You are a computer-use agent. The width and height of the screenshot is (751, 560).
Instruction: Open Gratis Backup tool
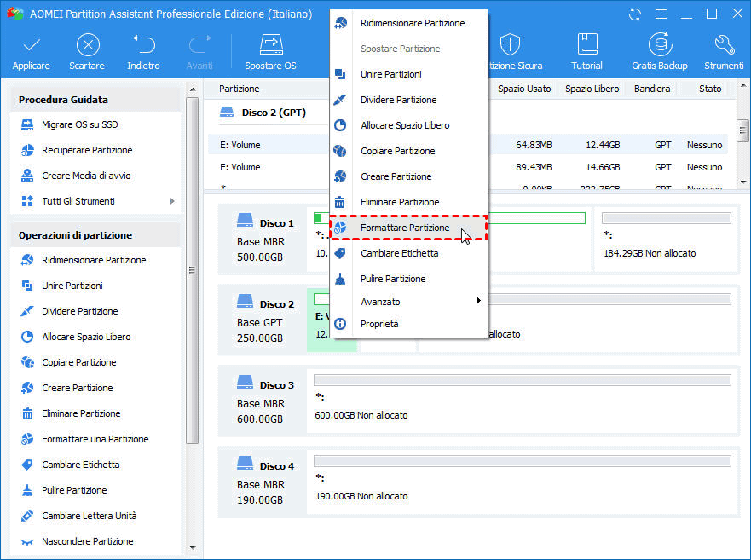tap(659, 51)
